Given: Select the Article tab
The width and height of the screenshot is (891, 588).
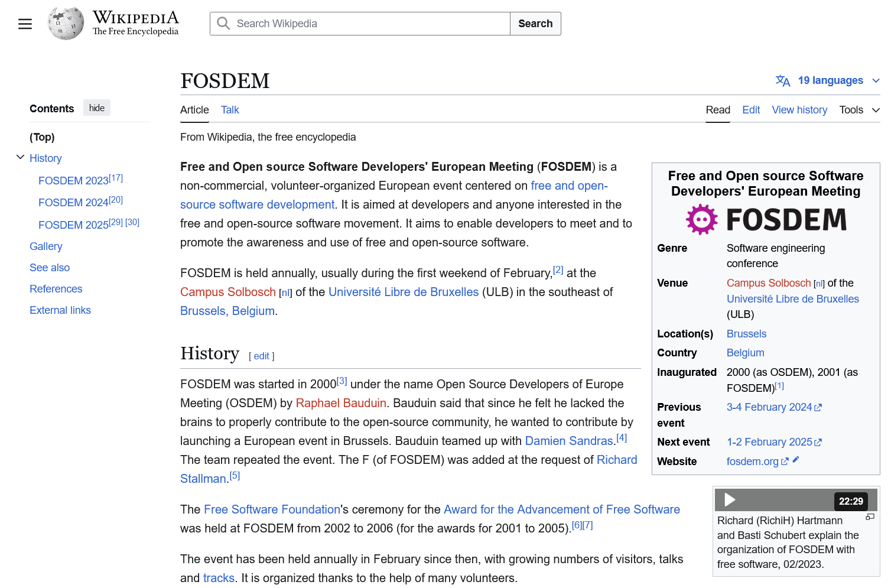Looking at the screenshot, I should (x=194, y=110).
